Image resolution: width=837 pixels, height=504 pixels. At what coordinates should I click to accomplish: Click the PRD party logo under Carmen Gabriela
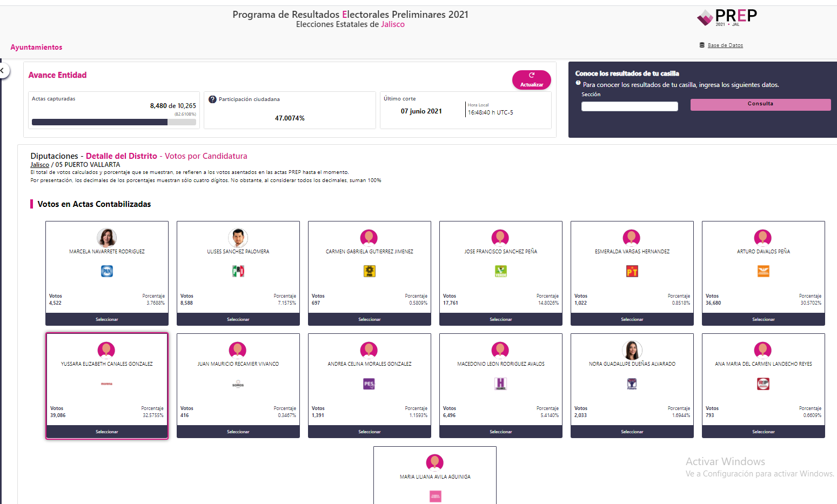tap(370, 271)
